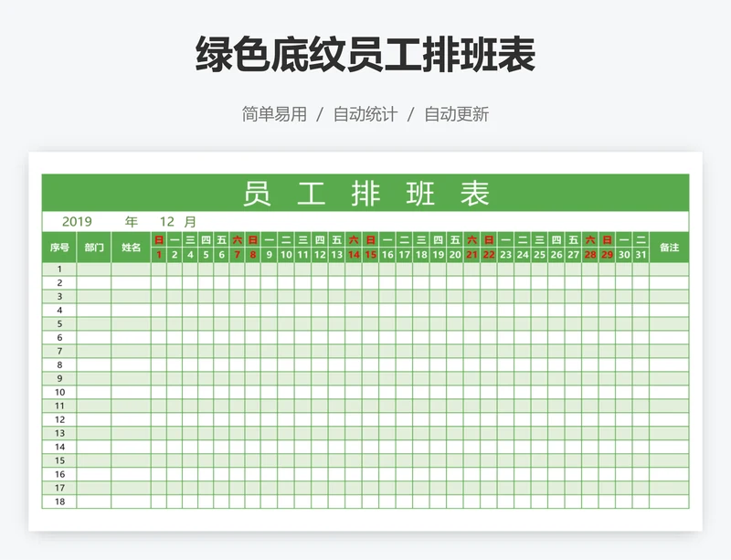Select row number 6 in 序号 column

point(59,338)
